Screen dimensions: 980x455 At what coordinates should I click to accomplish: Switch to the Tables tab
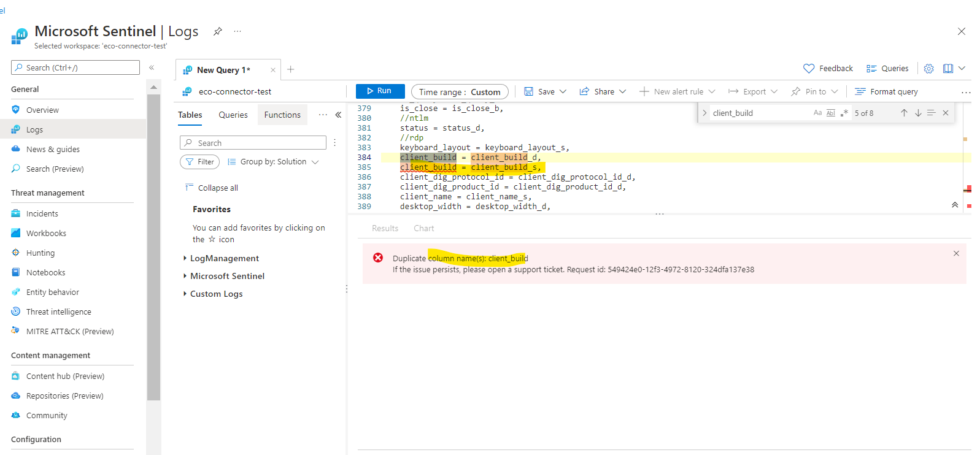190,115
